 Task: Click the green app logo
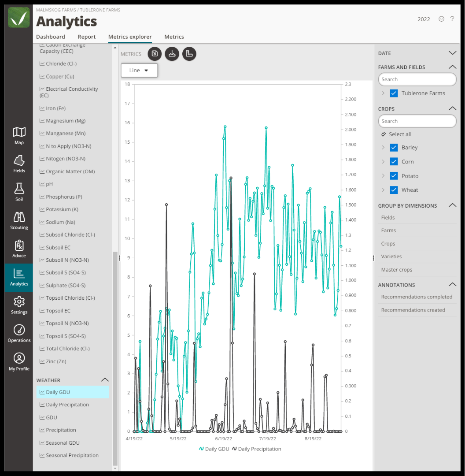[19, 17]
